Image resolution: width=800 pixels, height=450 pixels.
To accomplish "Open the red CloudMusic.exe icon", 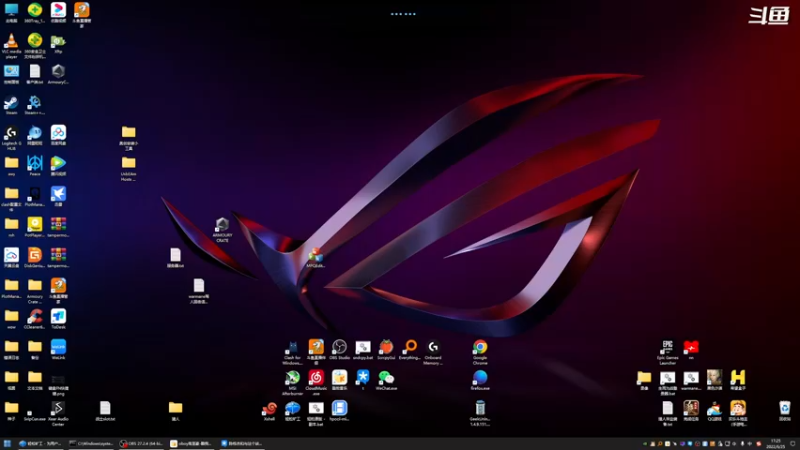I will point(316,378).
